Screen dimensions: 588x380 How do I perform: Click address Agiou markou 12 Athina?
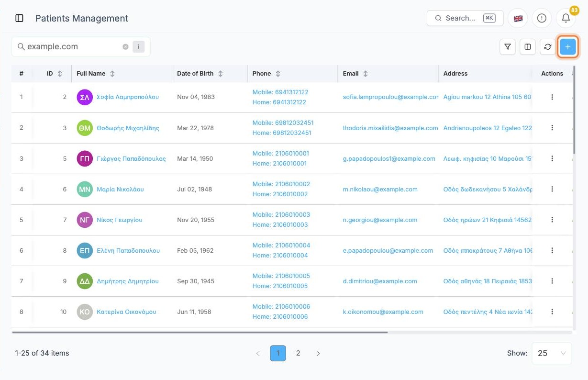coord(488,97)
